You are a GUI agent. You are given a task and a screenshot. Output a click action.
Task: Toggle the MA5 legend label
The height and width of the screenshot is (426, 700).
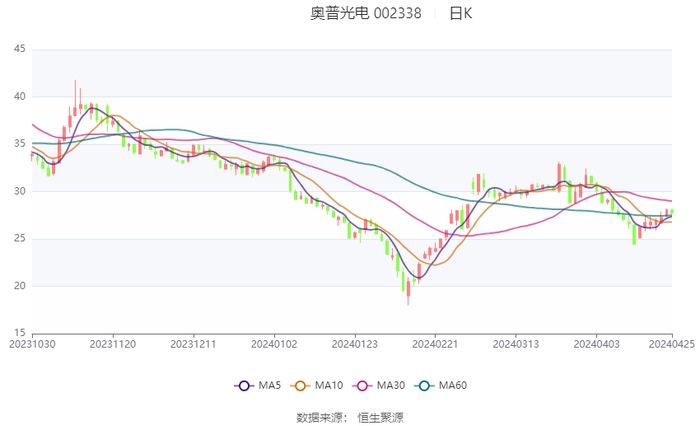click(270, 386)
